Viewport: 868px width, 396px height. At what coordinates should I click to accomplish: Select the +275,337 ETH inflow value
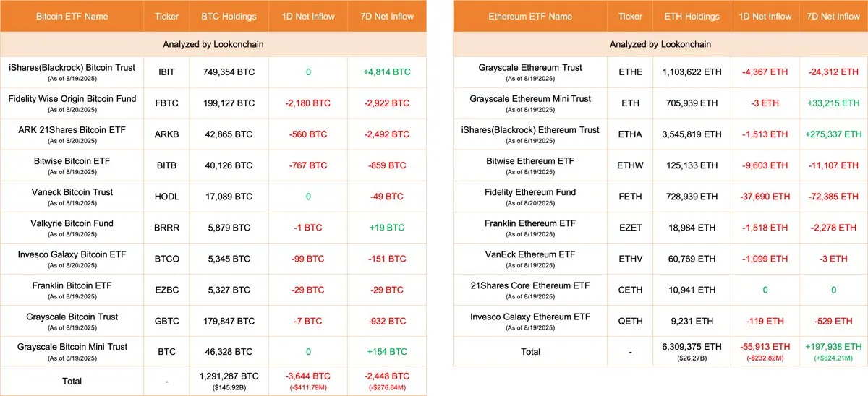[833, 134]
